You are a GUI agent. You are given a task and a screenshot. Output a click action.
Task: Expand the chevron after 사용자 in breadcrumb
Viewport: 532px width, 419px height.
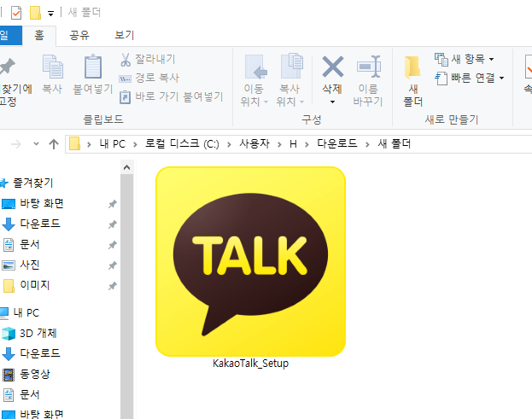[279, 145]
